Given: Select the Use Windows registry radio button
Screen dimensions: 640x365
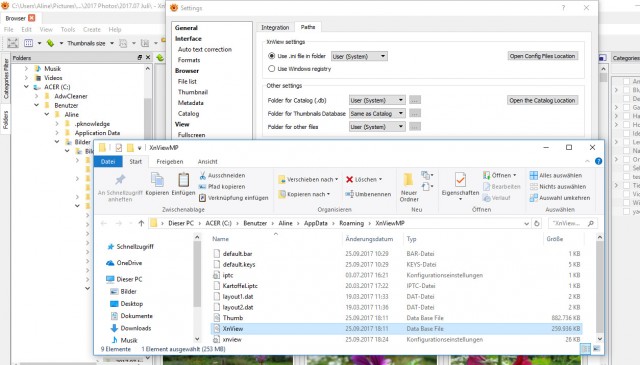Looking at the screenshot, I should click(271, 69).
